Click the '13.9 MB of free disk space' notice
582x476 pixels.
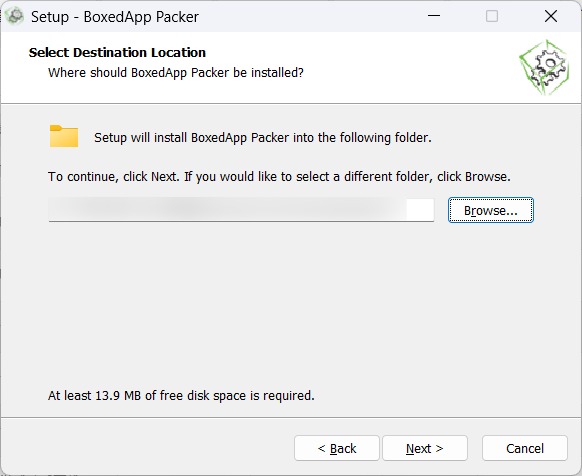(x=181, y=395)
